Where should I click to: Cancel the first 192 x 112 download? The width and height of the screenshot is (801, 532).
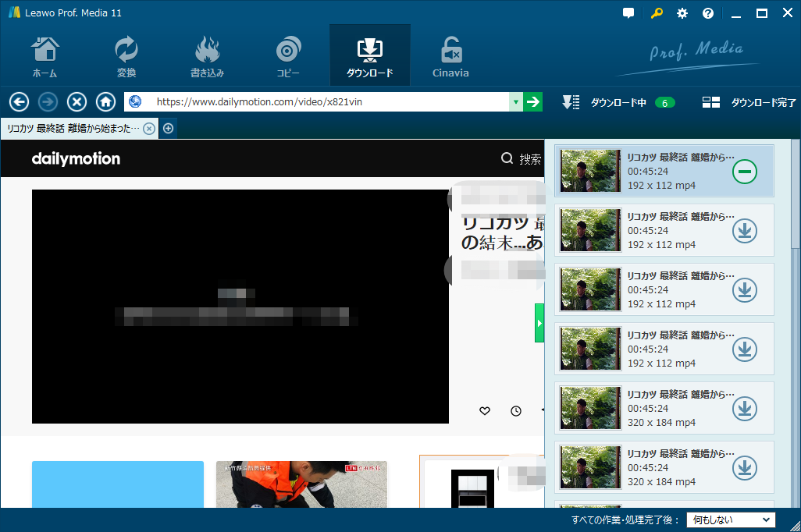click(745, 172)
